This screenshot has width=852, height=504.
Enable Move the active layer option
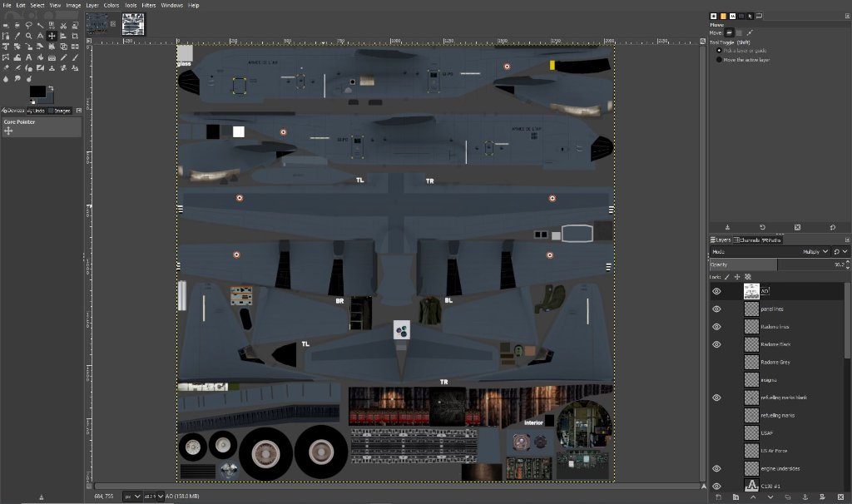pos(720,59)
